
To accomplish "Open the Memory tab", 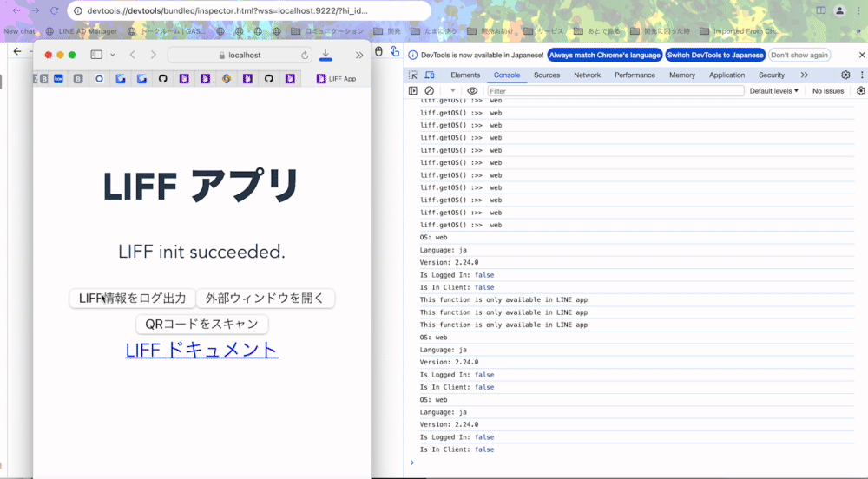I will point(682,75).
